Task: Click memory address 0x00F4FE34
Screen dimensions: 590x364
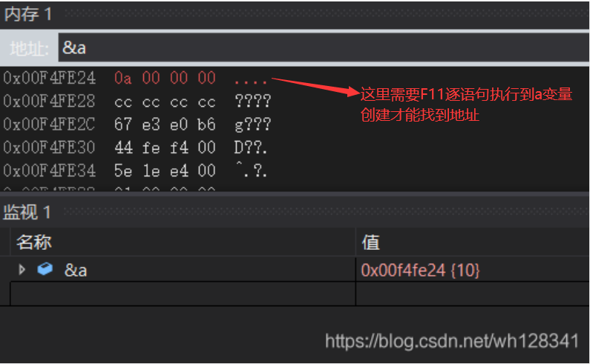Action: click(x=49, y=171)
